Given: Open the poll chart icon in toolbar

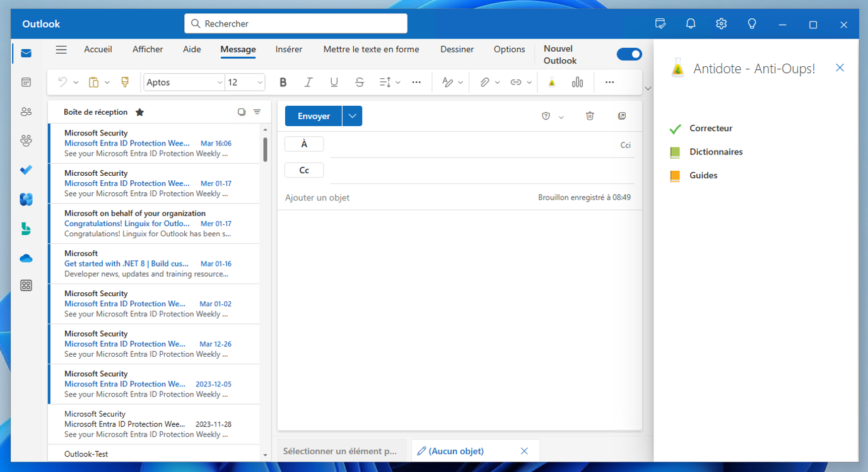Looking at the screenshot, I should pos(577,83).
